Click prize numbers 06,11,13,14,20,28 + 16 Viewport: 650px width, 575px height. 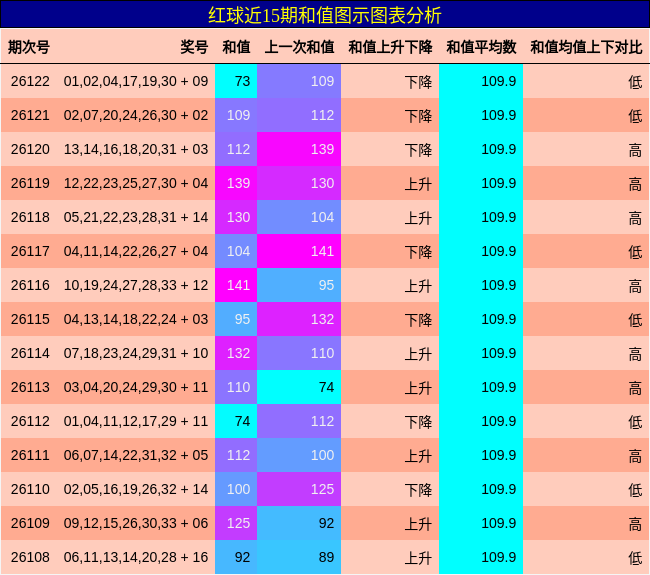(x=136, y=557)
